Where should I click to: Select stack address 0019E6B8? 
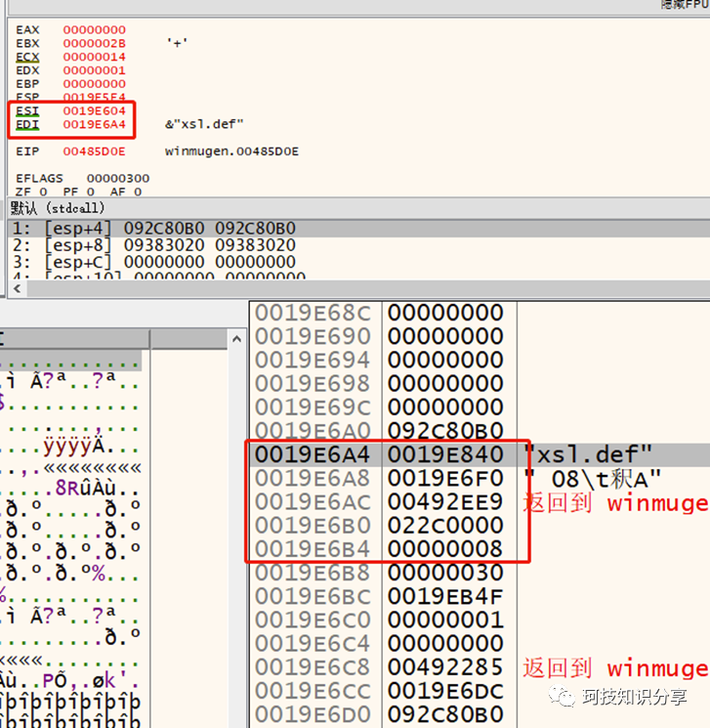pyautogui.click(x=313, y=573)
